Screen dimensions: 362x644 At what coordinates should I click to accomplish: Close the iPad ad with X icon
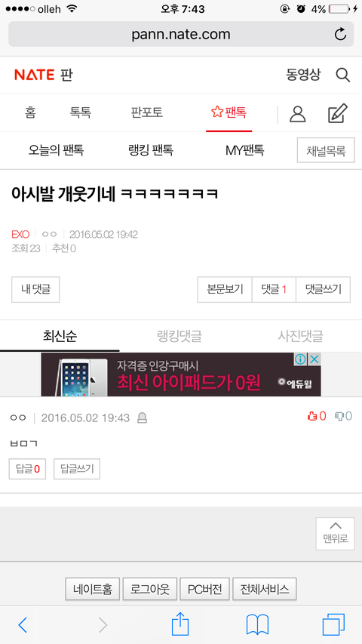314,359
